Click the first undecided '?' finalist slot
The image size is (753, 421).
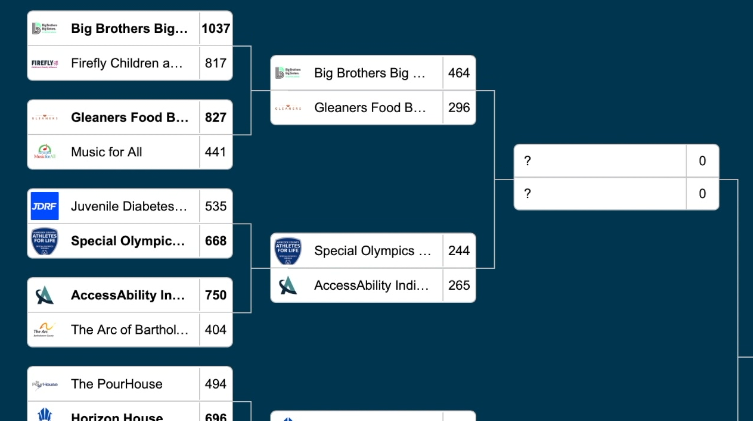tap(600, 161)
